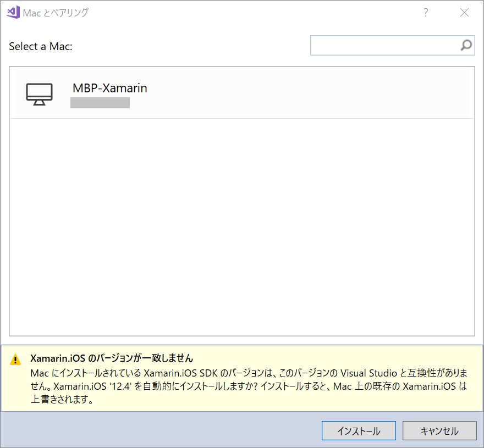The height and width of the screenshot is (448, 484).
Task: Click the インストール button
Action: point(359,431)
